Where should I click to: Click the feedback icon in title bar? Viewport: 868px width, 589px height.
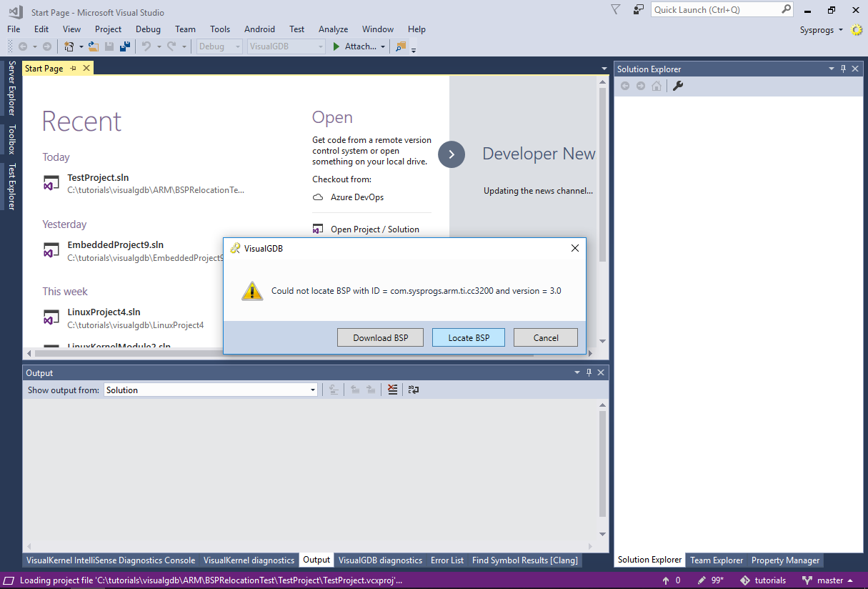(638, 9)
